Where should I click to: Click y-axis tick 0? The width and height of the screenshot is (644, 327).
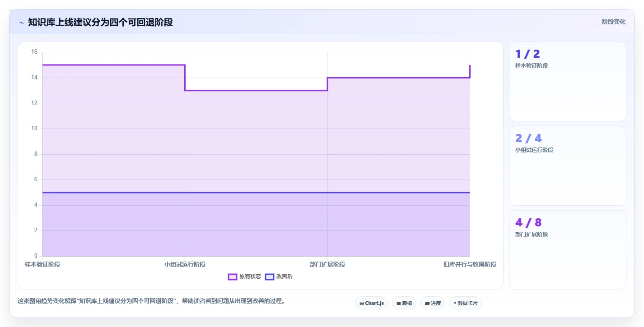coord(36,256)
